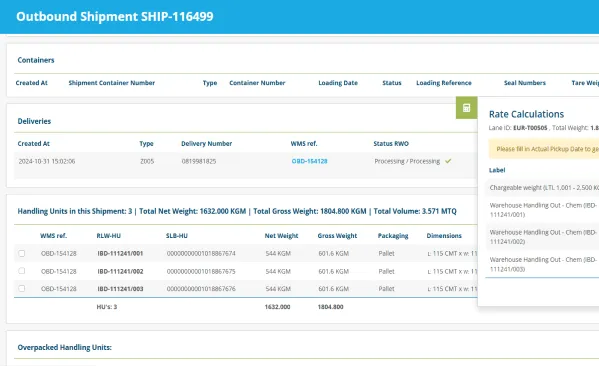Click the Processing / Processing status text
599x366 pixels.
(x=407, y=161)
